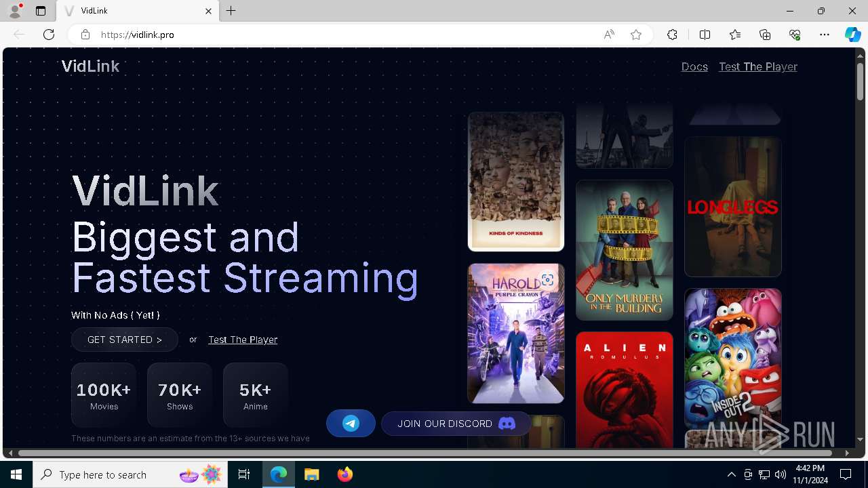This screenshot has width=868, height=488.
Task: Open Test The Player header link
Action: [758, 66]
